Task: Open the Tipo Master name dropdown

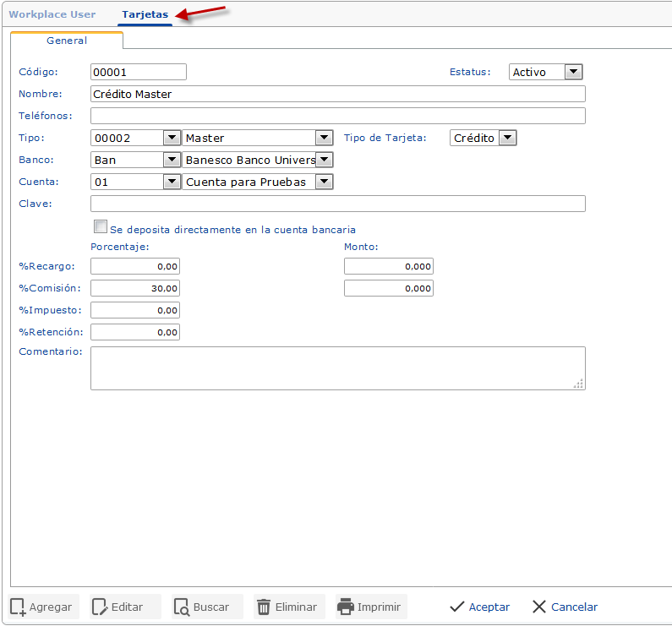Action: point(324,138)
